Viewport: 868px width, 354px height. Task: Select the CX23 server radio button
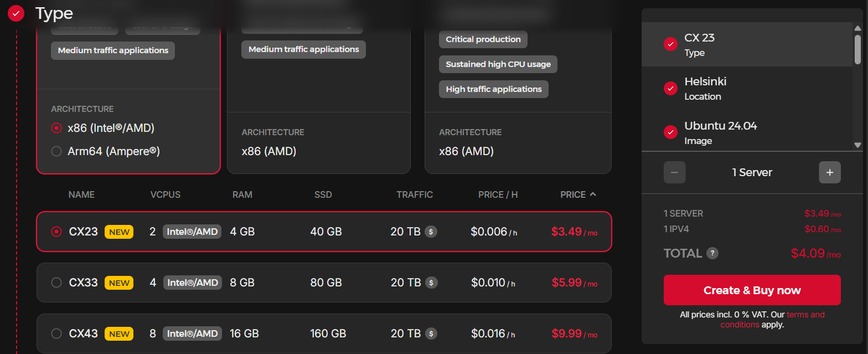[x=56, y=232]
